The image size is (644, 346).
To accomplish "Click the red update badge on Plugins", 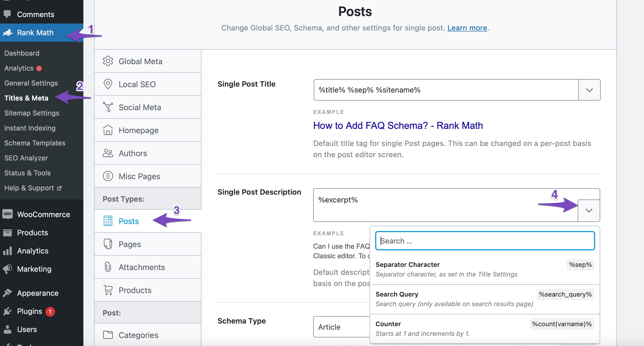I will [50, 312].
